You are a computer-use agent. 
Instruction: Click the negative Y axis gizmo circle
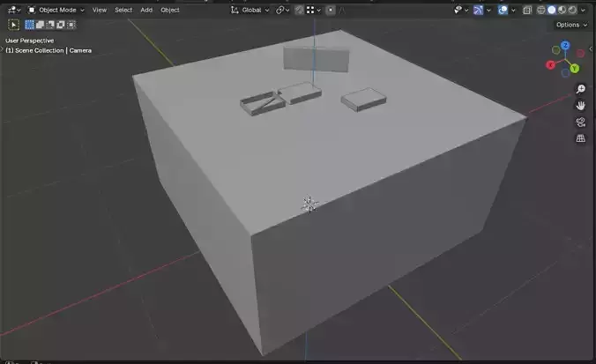556,49
